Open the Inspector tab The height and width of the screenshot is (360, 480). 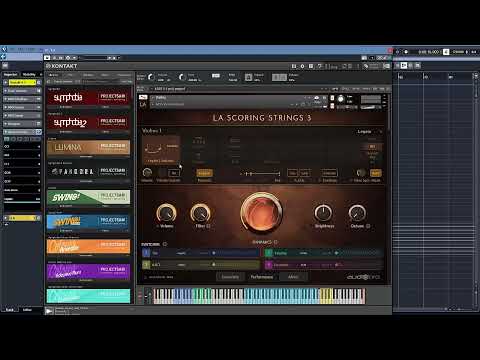[x=10, y=74]
